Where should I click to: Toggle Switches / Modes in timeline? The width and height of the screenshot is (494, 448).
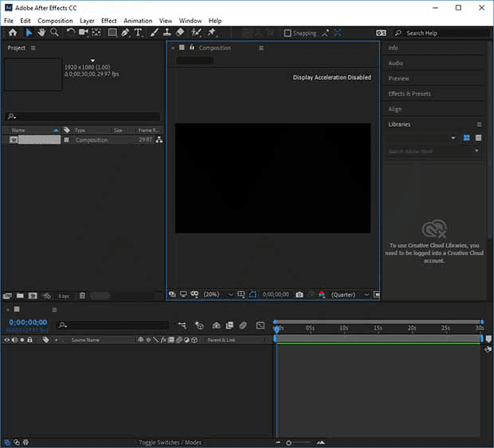pyautogui.click(x=171, y=442)
